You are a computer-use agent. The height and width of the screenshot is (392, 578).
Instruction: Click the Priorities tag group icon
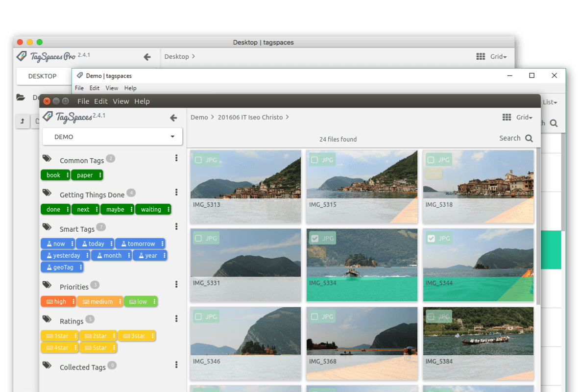[47, 285]
